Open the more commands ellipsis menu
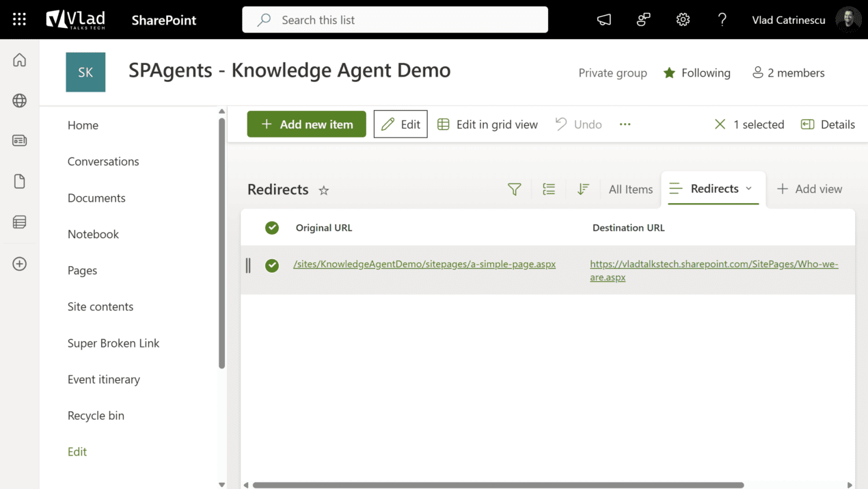Screen dimensions: 868x489 625,124
